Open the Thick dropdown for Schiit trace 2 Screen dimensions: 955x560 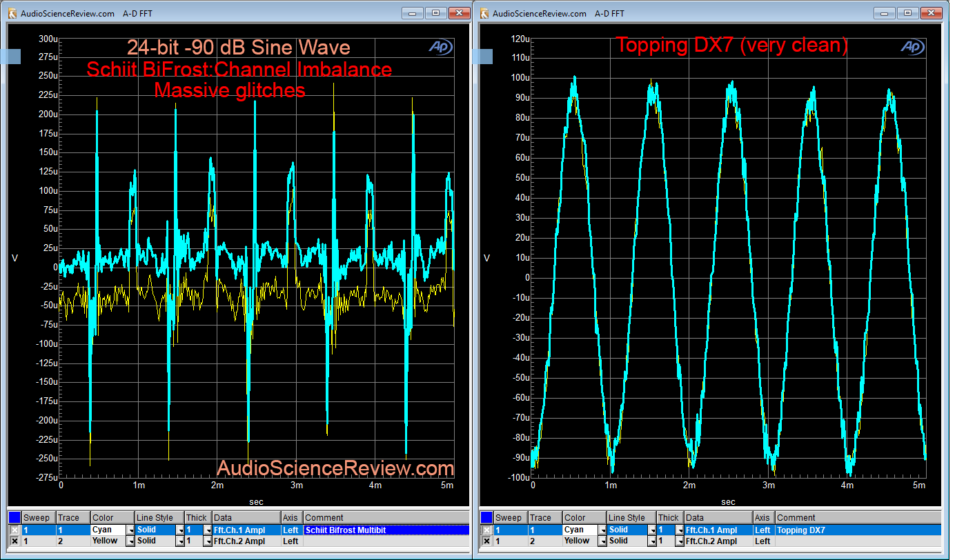(x=207, y=541)
